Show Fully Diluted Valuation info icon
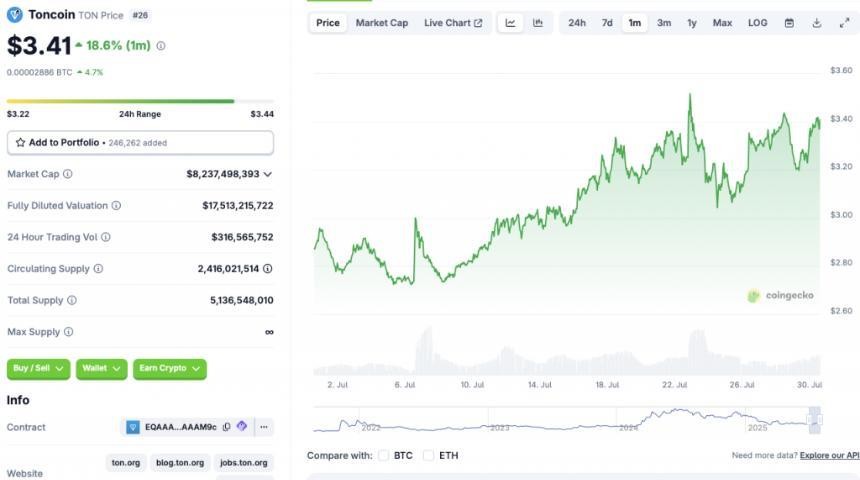 click(116, 206)
